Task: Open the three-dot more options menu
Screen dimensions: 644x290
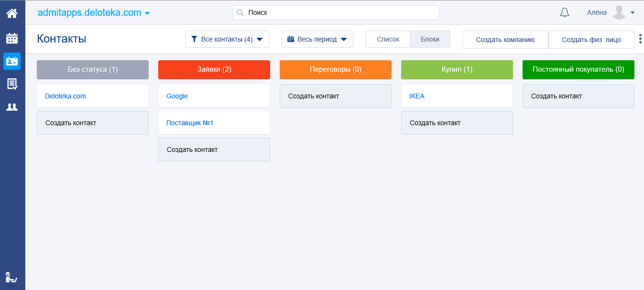Action: (640, 39)
